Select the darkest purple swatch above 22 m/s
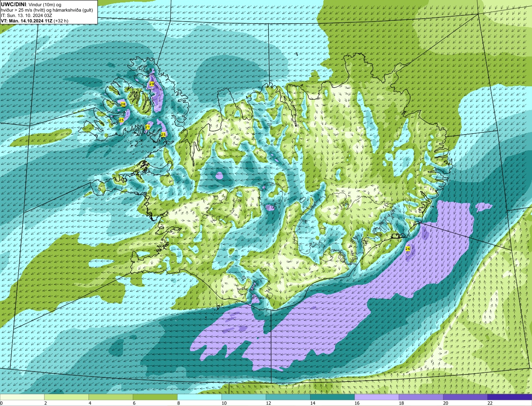Viewport: 532px width, 406px height. (x=510, y=397)
